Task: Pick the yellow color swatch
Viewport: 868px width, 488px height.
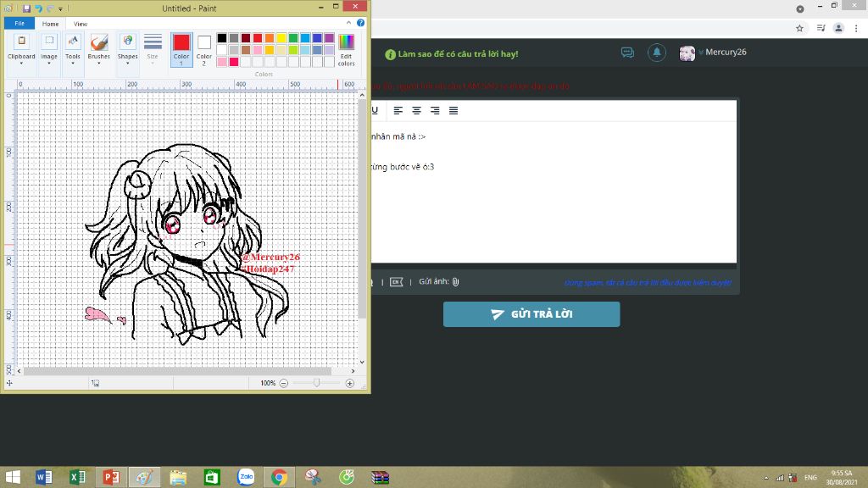Action: coord(281,38)
